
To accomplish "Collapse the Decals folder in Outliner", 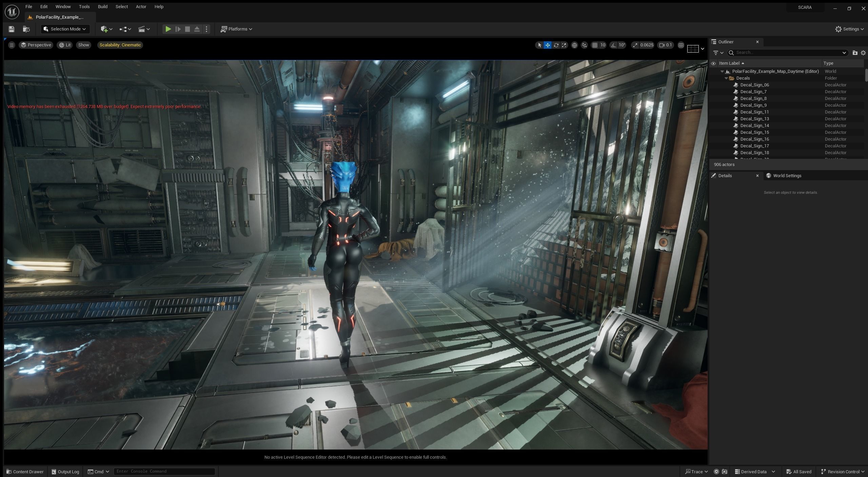I will (726, 78).
